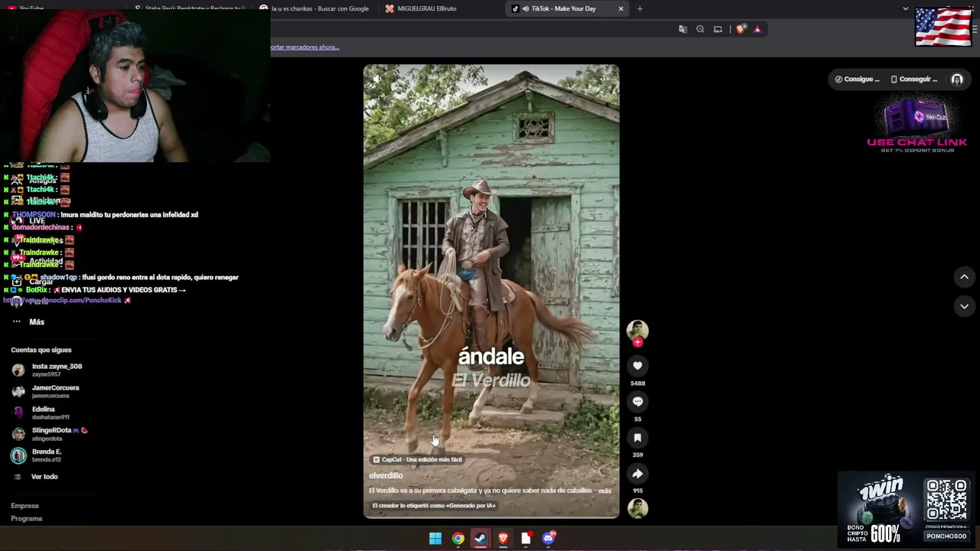Open the creator's profile avatar above the heart
This screenshot has height=551, width=980.
click(x=637, y=330)
